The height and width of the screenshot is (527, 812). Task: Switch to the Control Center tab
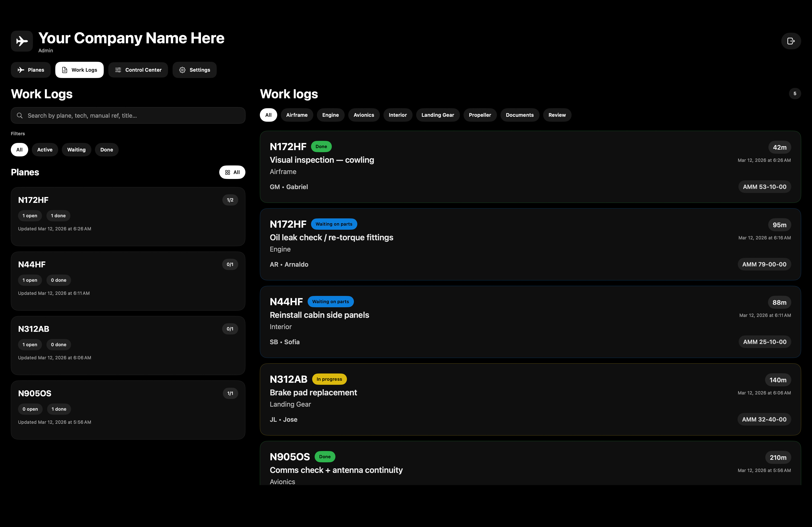(x=138, y=70)
